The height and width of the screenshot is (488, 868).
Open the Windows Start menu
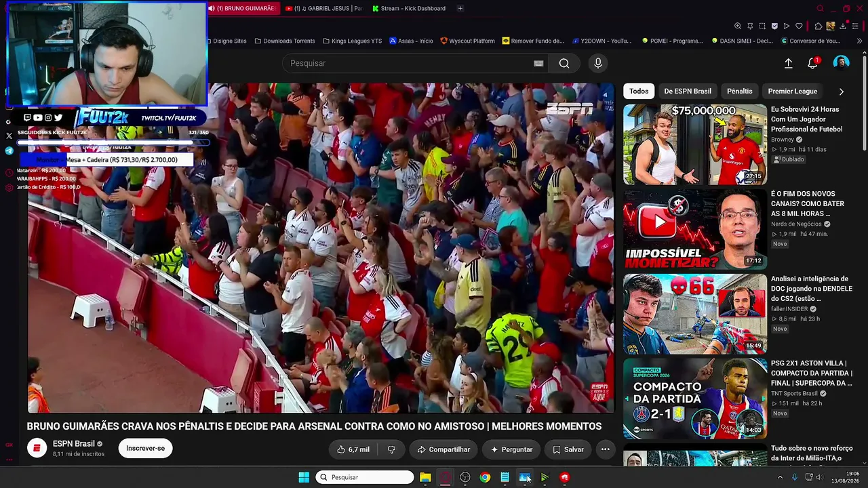(x=304, y=477)
